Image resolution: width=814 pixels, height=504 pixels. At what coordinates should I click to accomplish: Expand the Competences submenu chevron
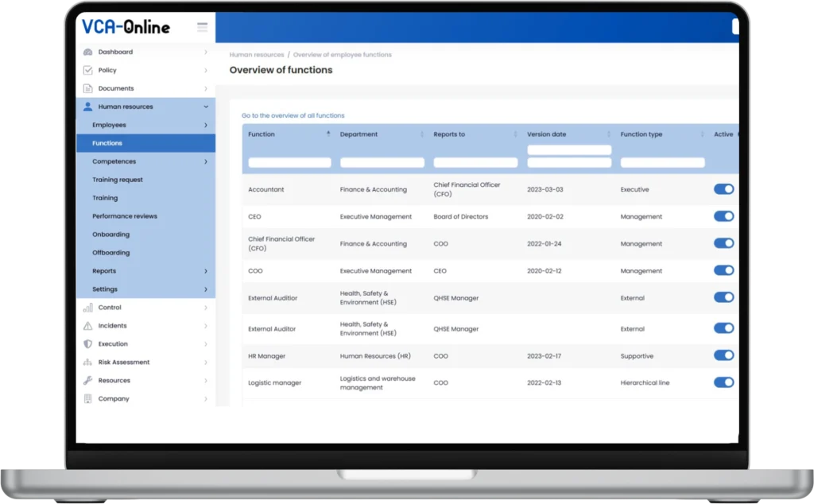pos(206,162)
